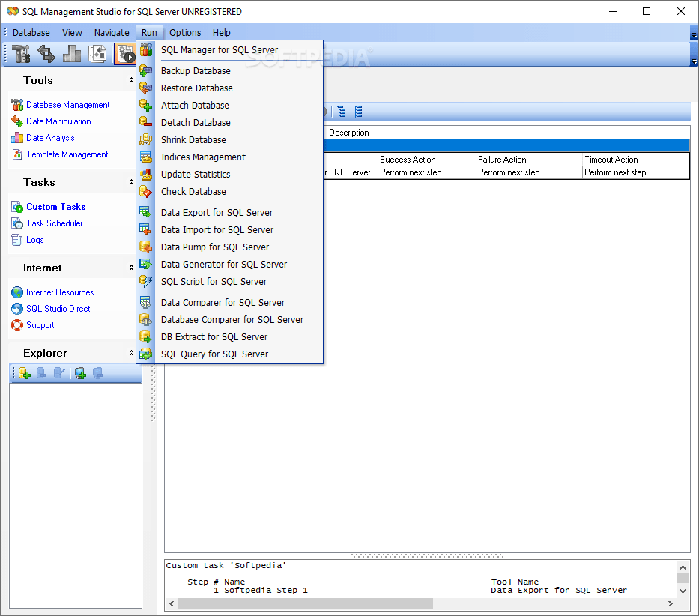Image resolution: width=699 pixels, height=616 pixels.
Task: Click the Data Generator menu icon
Action: [146, 264]
